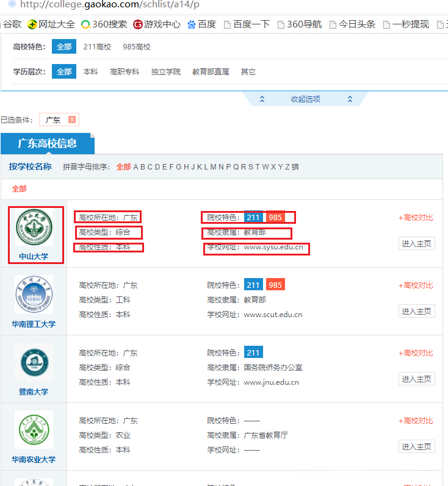Image resolution: width=448 pixels, height=486 pixels.
Task: Select 全部 under 学历层次
Action: (64, 71)
